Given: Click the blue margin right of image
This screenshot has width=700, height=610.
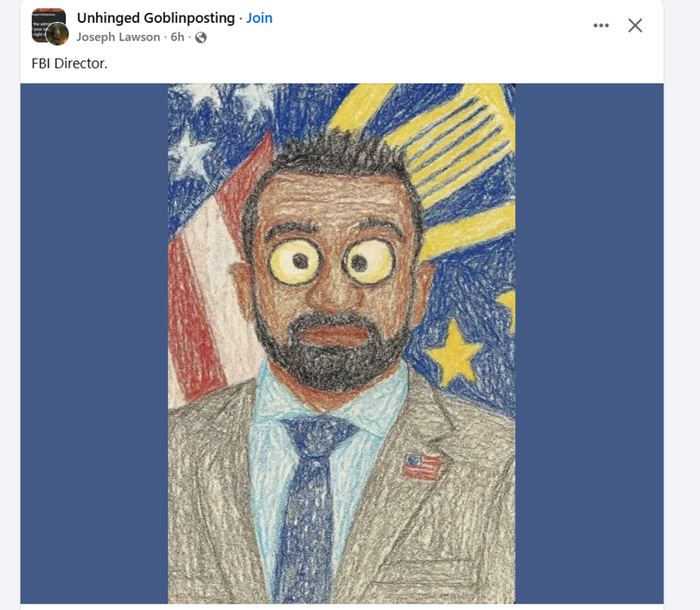Looking at the screenshot, I should click(x=589, y=343).
